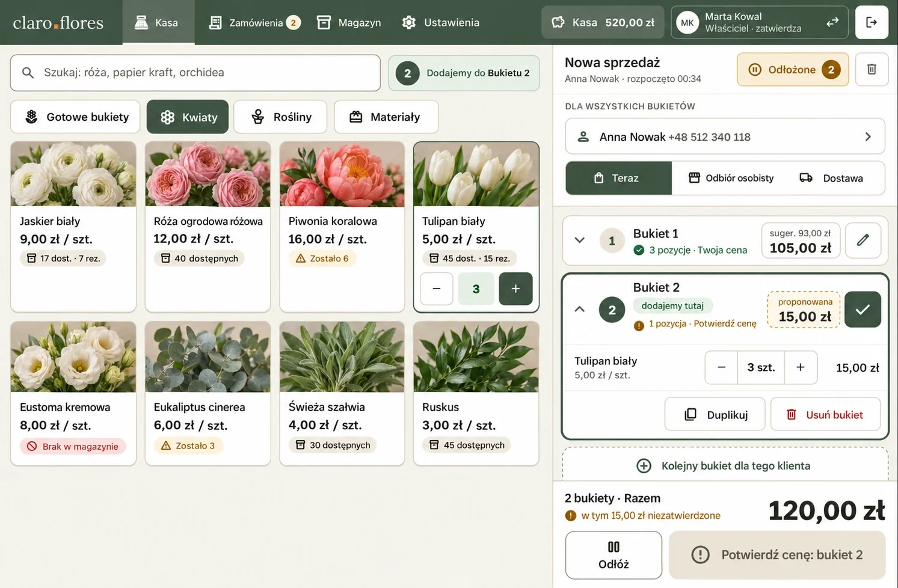Open the Odłożone held sales list

793,69
